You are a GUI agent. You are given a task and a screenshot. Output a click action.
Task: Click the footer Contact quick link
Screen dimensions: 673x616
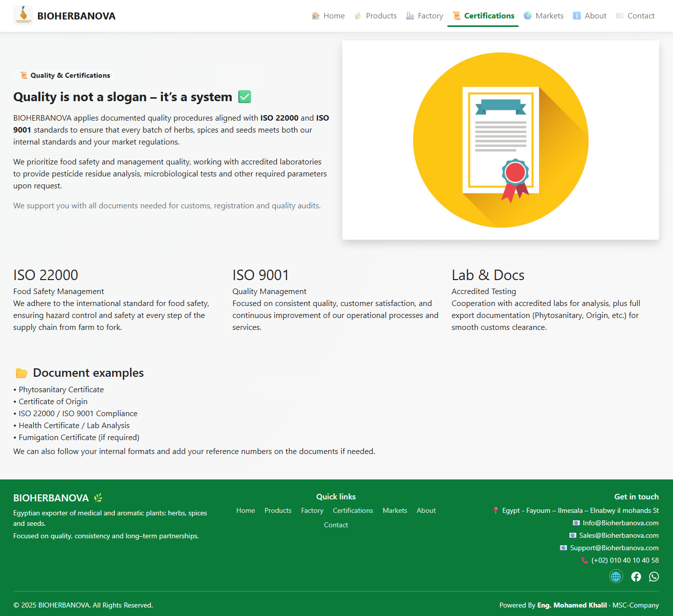coord(336,525)
